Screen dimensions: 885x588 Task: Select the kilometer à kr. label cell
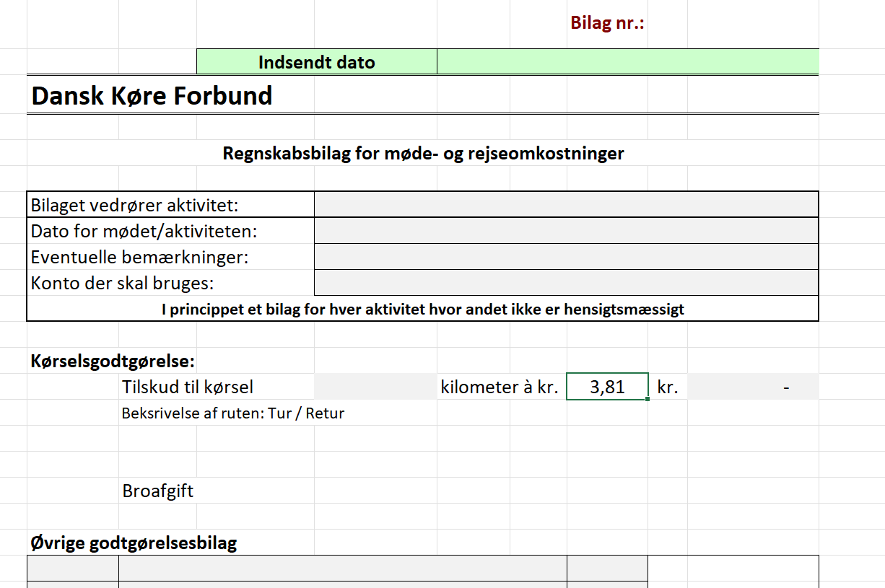tap(500, 387)
